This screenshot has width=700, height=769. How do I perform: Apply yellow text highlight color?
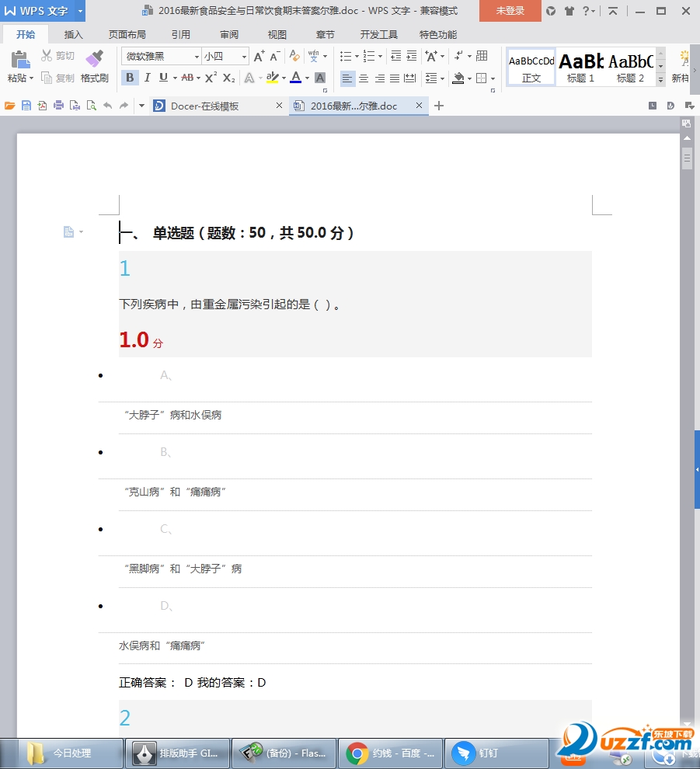272,78
